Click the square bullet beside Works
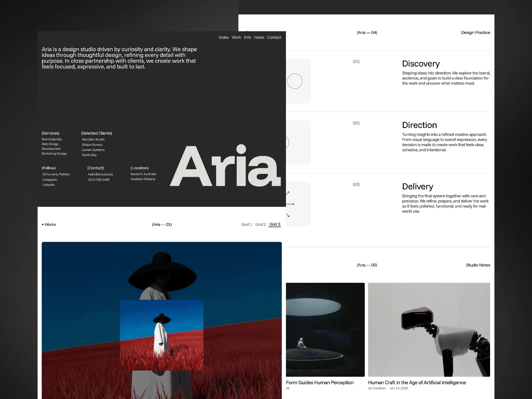The width and height of the screenshot is (532, 399). (x=42, y=224)
